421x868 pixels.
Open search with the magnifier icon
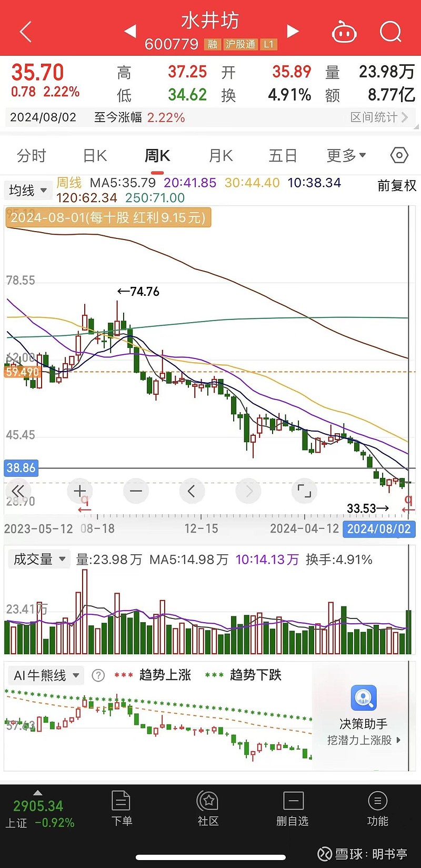[x=390, y=32]
